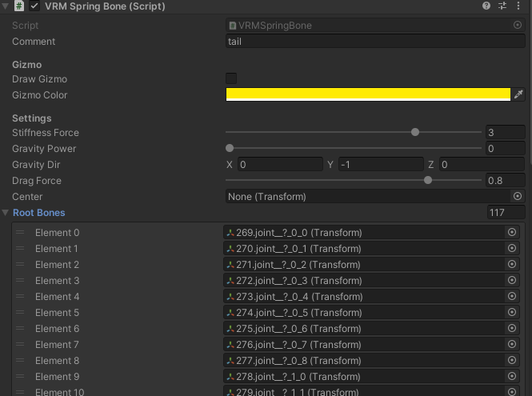Edit the Stiffness Force value 3
Screen dimensions: 532x396
pyautogui.click(x=505, y=132)
